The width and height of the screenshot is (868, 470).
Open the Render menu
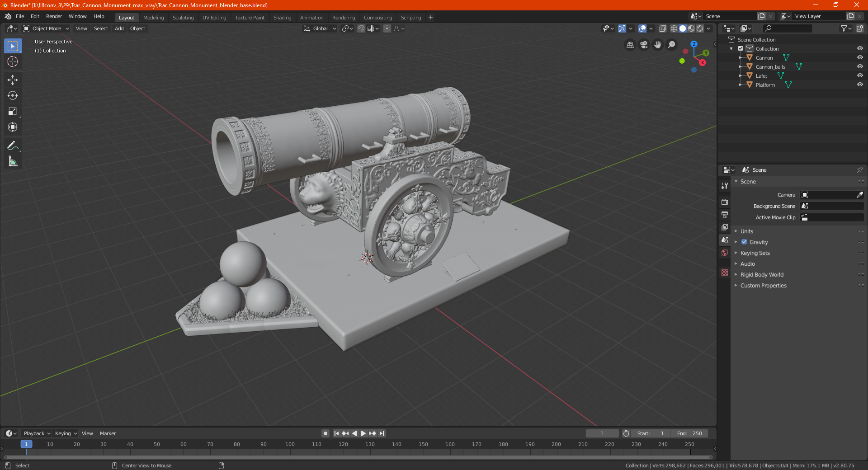point(54,16)
